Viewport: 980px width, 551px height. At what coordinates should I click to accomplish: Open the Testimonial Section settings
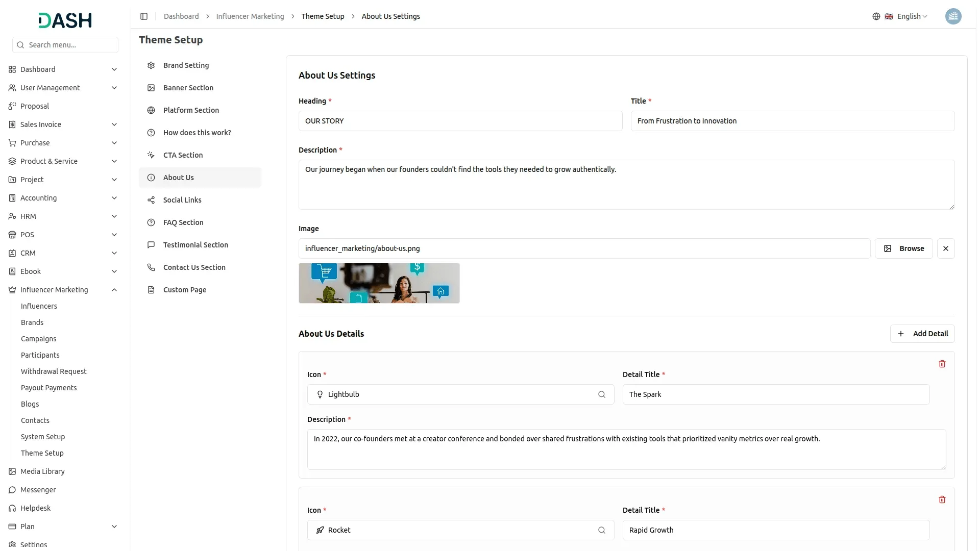coord(195,245)
